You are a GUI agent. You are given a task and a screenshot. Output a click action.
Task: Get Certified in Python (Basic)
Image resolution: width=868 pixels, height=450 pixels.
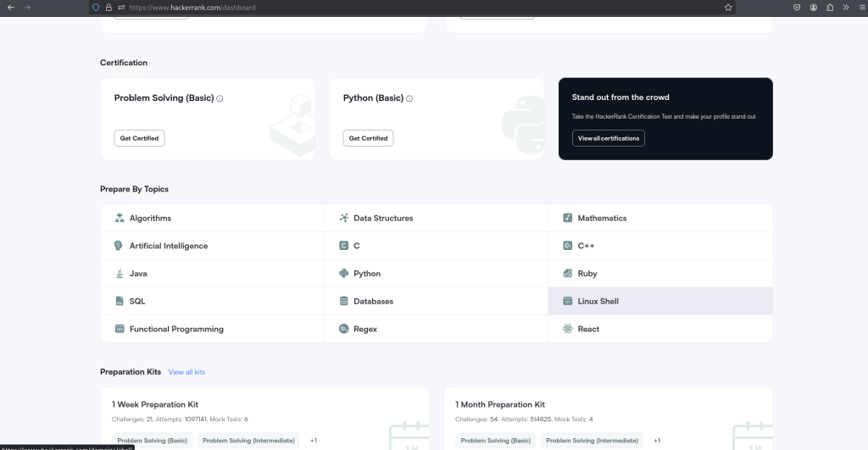point(368,138)
